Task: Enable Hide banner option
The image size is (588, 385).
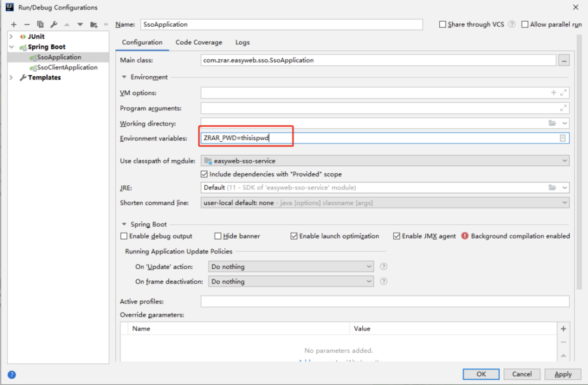Action: click(x=218, y=236)
